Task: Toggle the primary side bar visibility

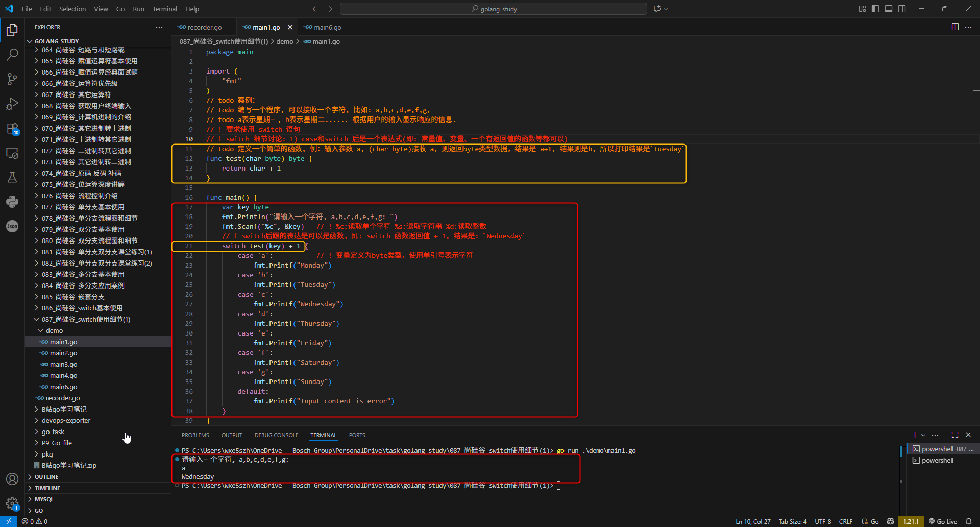Action: [x=875, y=9]
